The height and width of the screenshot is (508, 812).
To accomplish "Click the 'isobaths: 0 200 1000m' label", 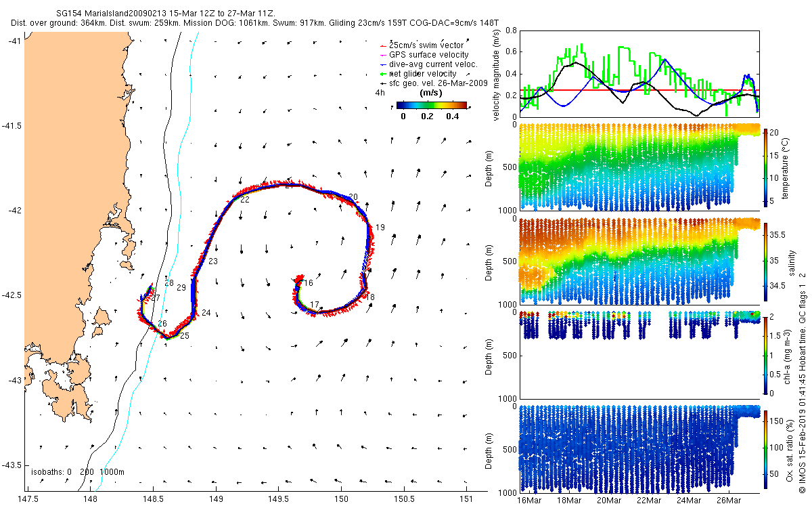I will click(x=78, y=472).
